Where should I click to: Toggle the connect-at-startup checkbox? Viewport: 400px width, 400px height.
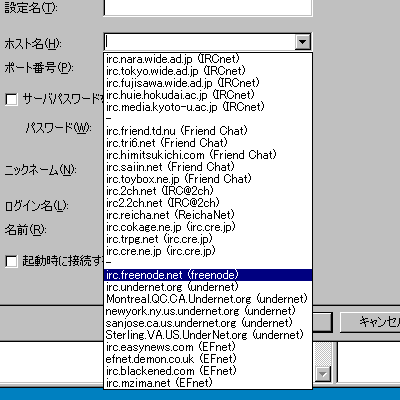coord(11,261)
